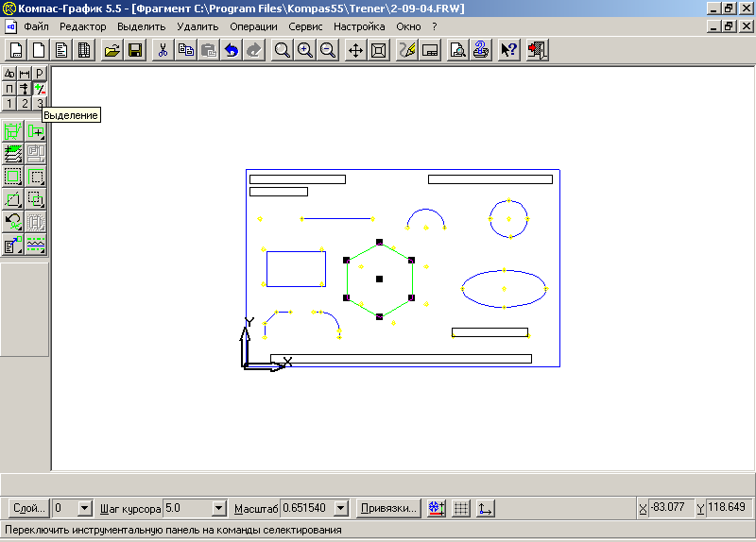Exit the program with the door icon
Screen dimensions: 756x542
click(537, 50)
